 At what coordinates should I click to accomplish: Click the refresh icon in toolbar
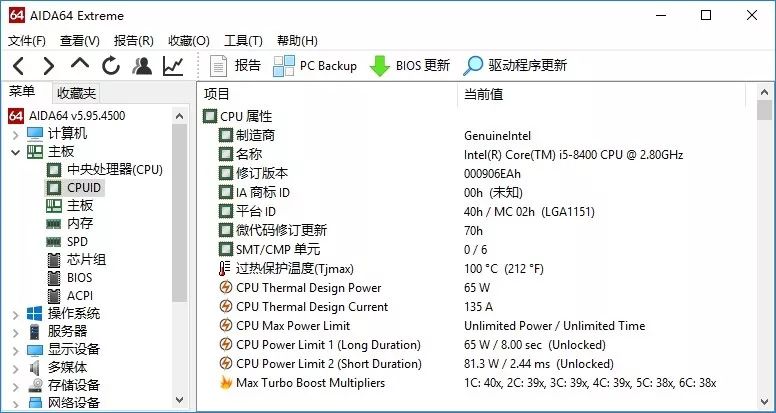(111, 65)
